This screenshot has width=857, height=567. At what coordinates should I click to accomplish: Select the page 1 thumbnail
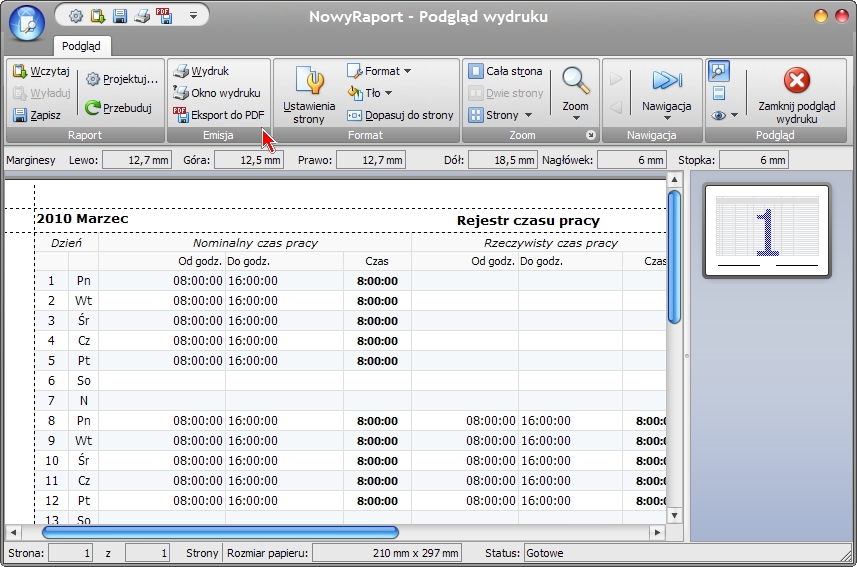click(767, 231)
